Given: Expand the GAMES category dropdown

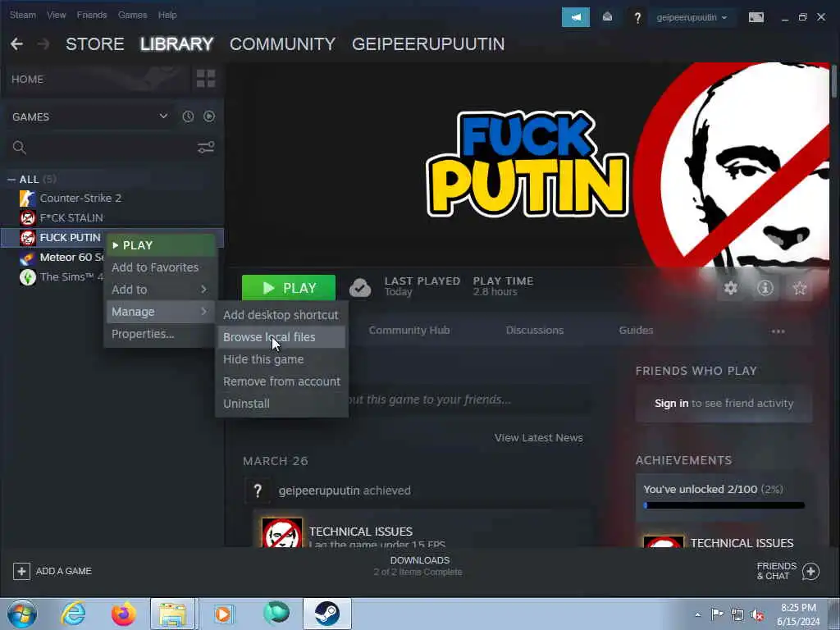Looking at the screenshot, I should click(x=163, y=116).
